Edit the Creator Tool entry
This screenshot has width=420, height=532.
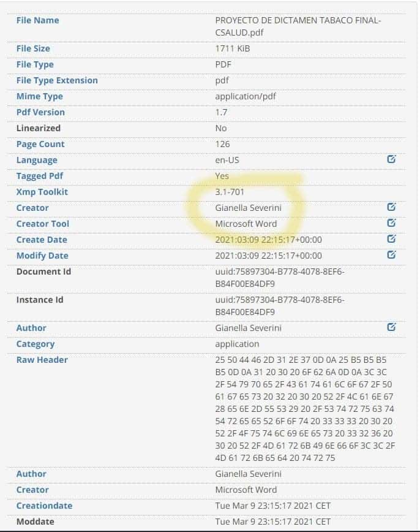(391, 222)
